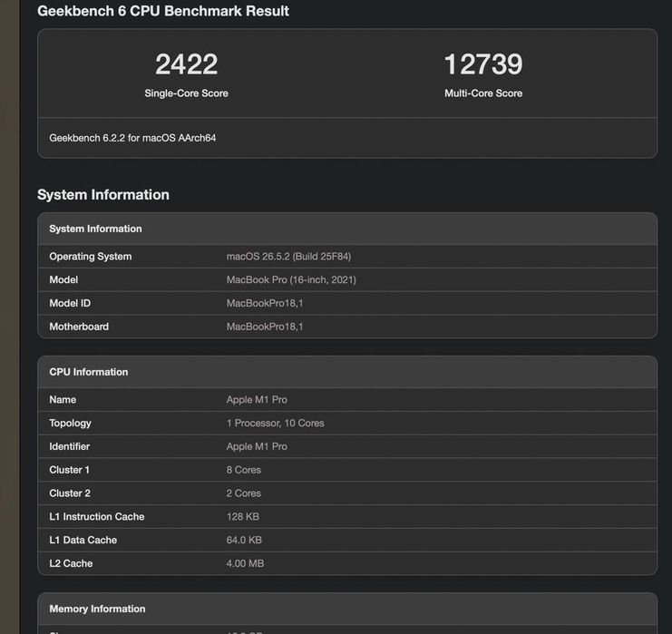Click the Model ID row label
The height and width of the screenshot is (634, 672).
70,303
